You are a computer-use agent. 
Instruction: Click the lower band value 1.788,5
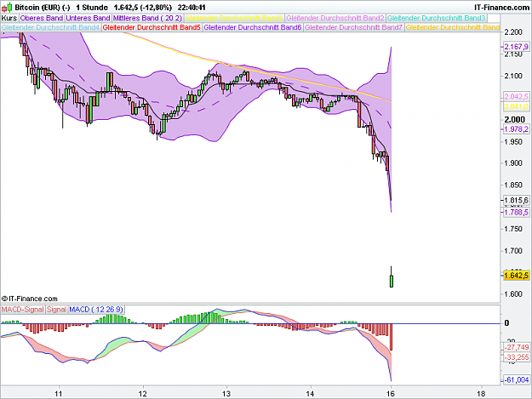point(516,212)
